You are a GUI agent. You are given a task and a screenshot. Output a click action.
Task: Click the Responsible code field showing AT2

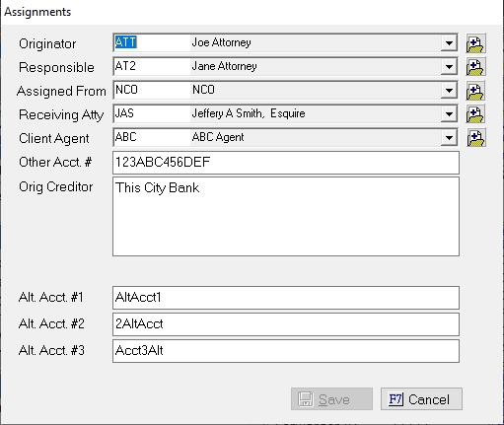pyautogui.click(x=152, y=66)
